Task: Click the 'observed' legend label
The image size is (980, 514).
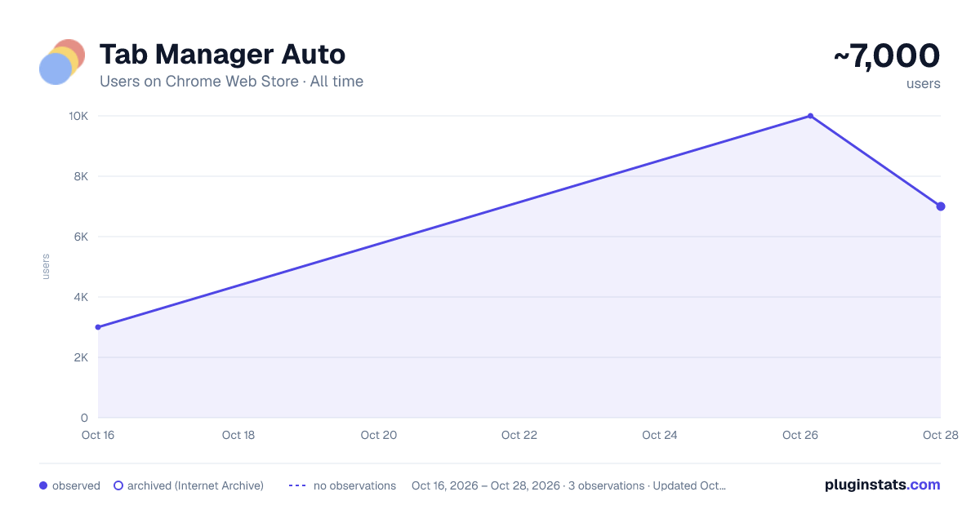Action: tap(76, 485)
